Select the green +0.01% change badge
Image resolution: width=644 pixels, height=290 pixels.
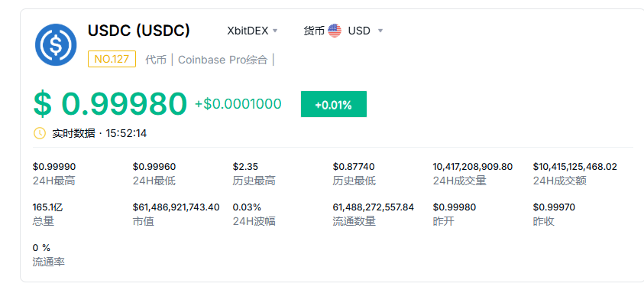pos(334,104)
